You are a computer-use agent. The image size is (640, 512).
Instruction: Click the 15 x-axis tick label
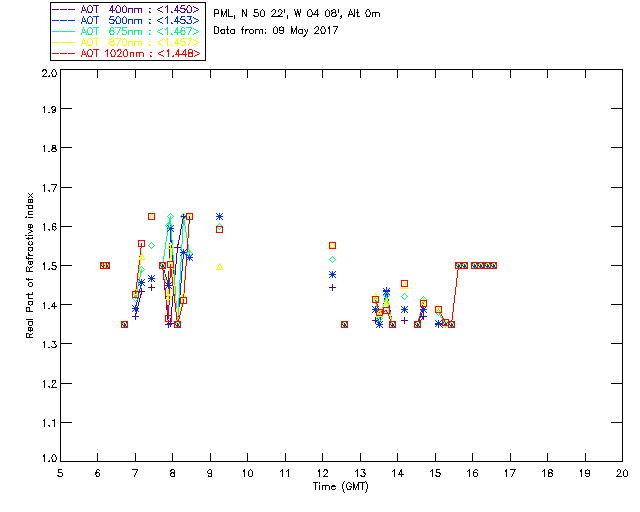pos(435,473)
